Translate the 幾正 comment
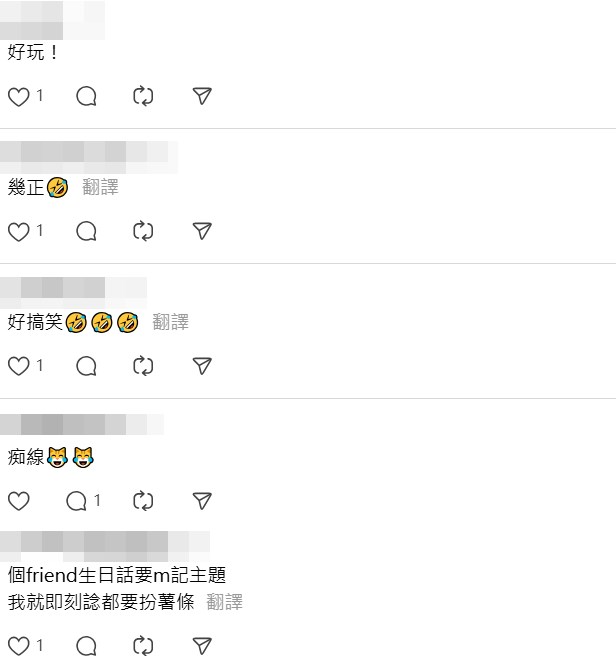The height and width of the screenshot is (664, 616). [100, 187]
